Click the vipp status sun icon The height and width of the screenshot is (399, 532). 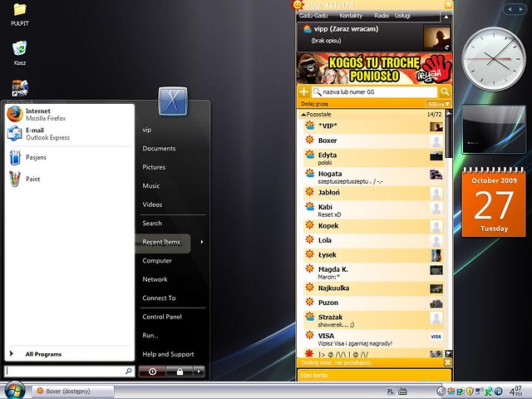(308, 29)
